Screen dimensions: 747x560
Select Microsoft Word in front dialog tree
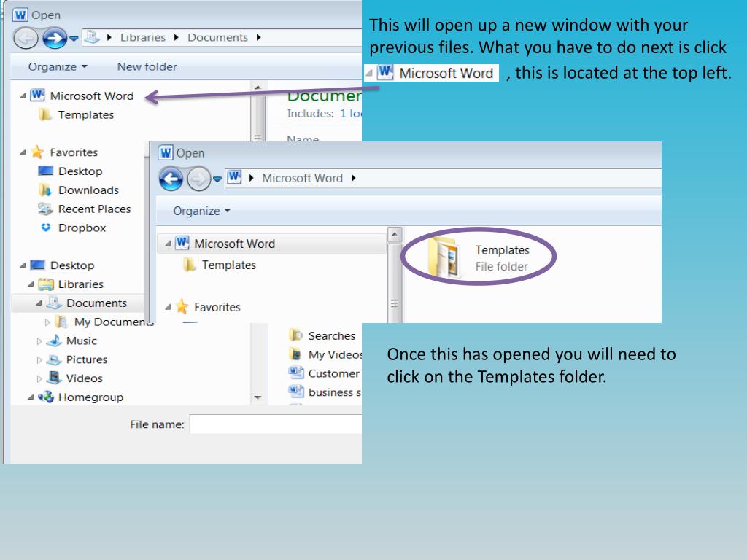click(x=234, y=244)
